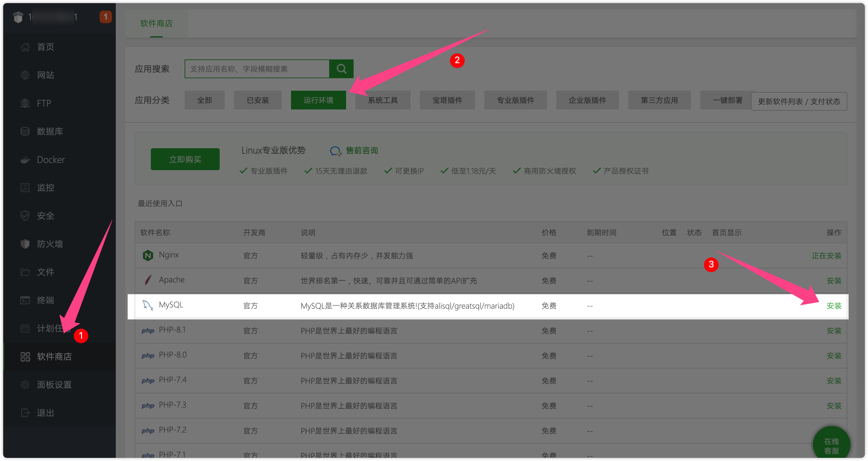Click the panel logo at top left
868x461 pixels.
pyautogui.click(x=18, y=17)
